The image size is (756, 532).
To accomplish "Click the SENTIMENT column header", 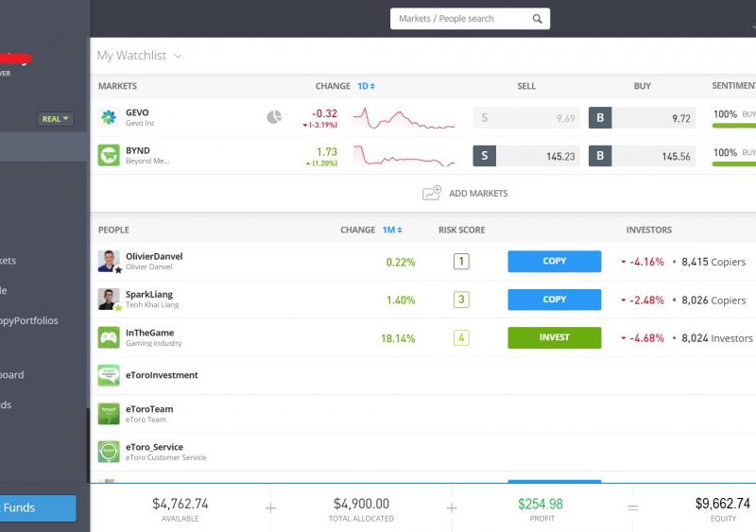I will click(x=734, y=86).
